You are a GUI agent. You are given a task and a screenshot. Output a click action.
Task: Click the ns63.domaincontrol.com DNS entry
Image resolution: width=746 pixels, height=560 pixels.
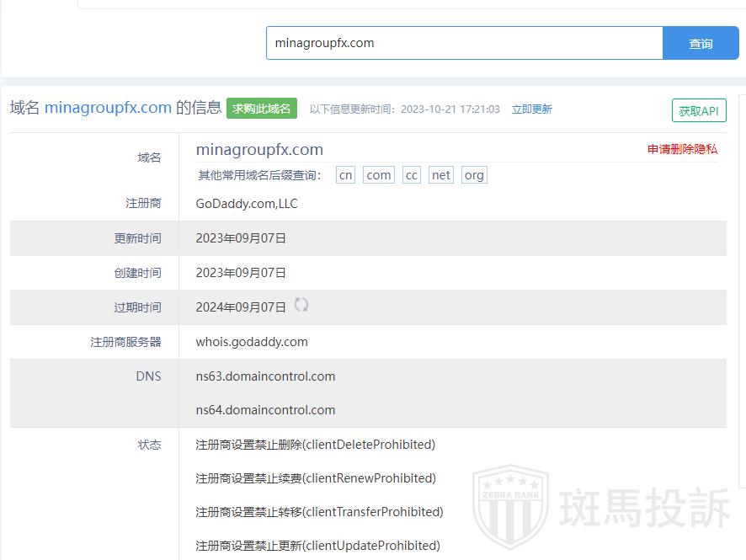click(265, 376)
